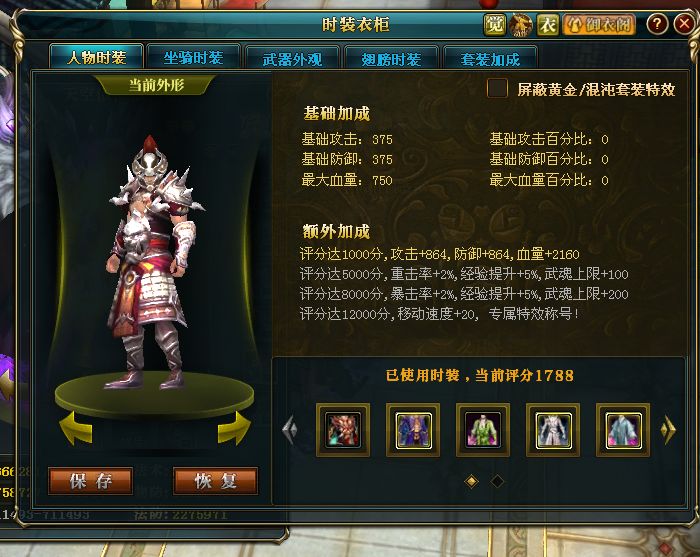Switch to 坐骑时装 tab
Viewport: 700px width, 557px height.
pyautogui.click(x=193, y=58)
